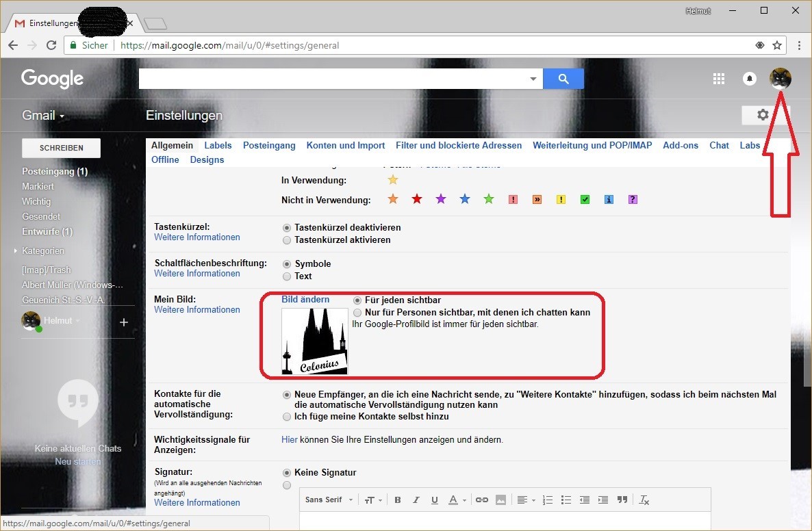Choose 'Symbole' button labels
This screenshot has height=531, width=812.
pos(287,264)
